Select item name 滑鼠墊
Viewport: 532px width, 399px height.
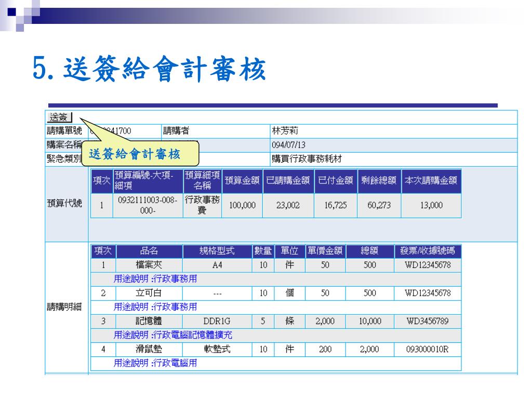149,349
